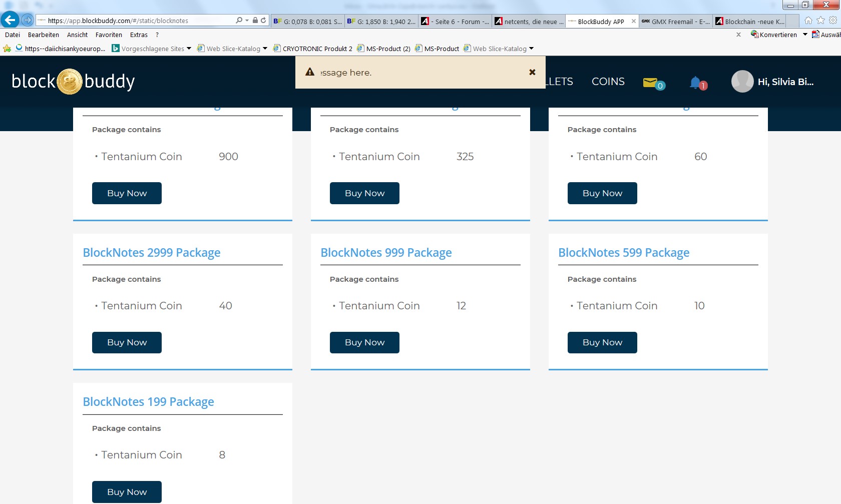Open the COINS navigation item

click(608, 82)
